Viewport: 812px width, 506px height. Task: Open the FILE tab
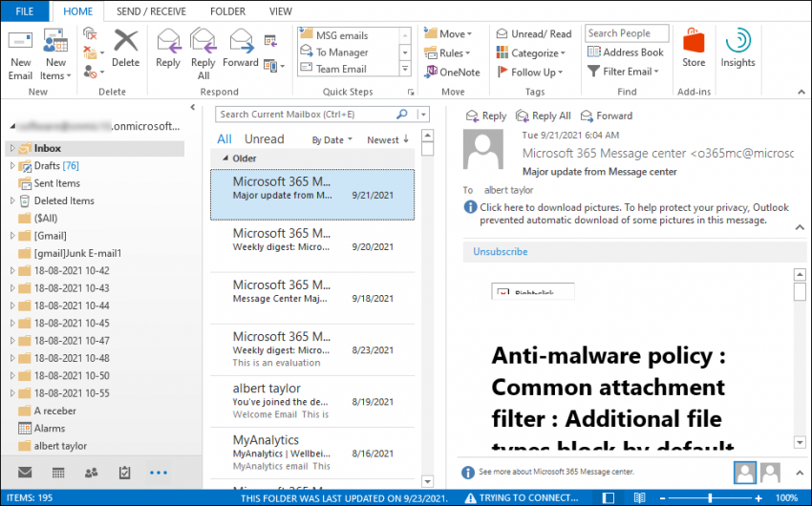tap(24, 11)
